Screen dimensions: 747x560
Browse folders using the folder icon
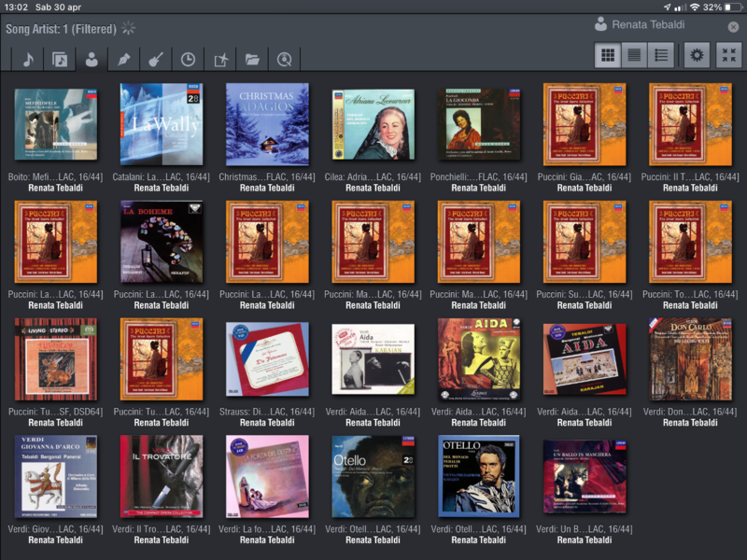252,59
